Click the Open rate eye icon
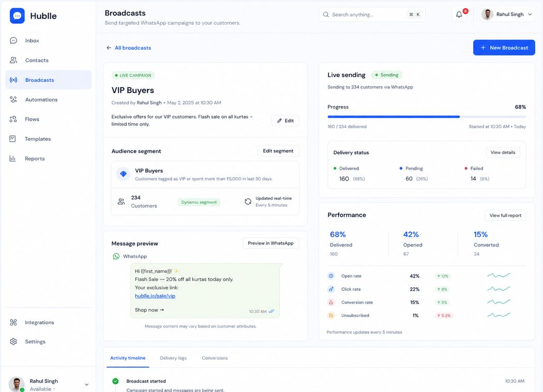The height and width of the screenshot is (392, 543). [x=331, y=276]
